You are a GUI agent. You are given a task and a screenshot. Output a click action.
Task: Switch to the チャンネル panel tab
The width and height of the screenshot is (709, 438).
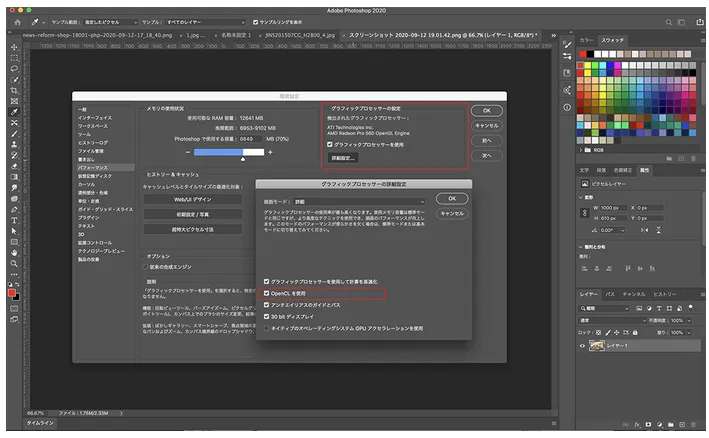click(x=634, y=294)
